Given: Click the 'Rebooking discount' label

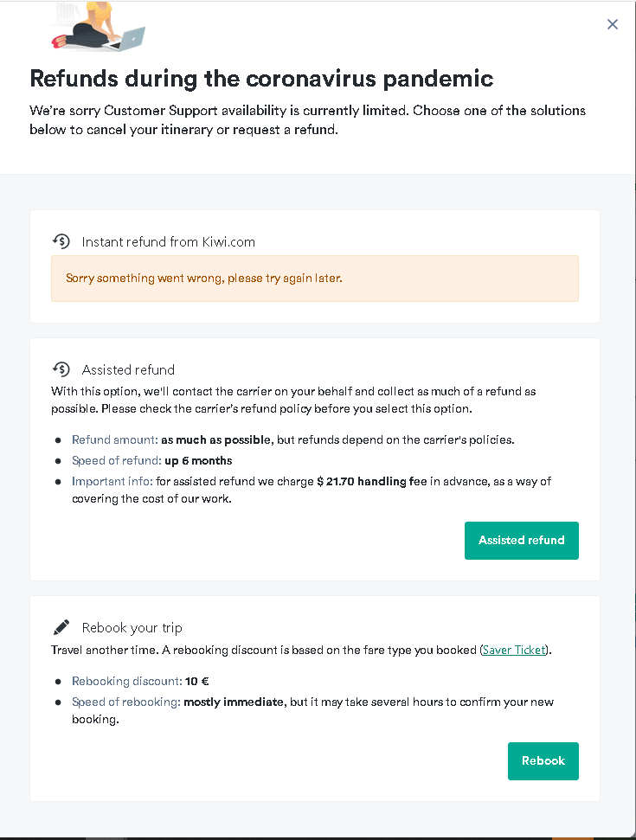Looking at the screenshot, I should [125, 681].
